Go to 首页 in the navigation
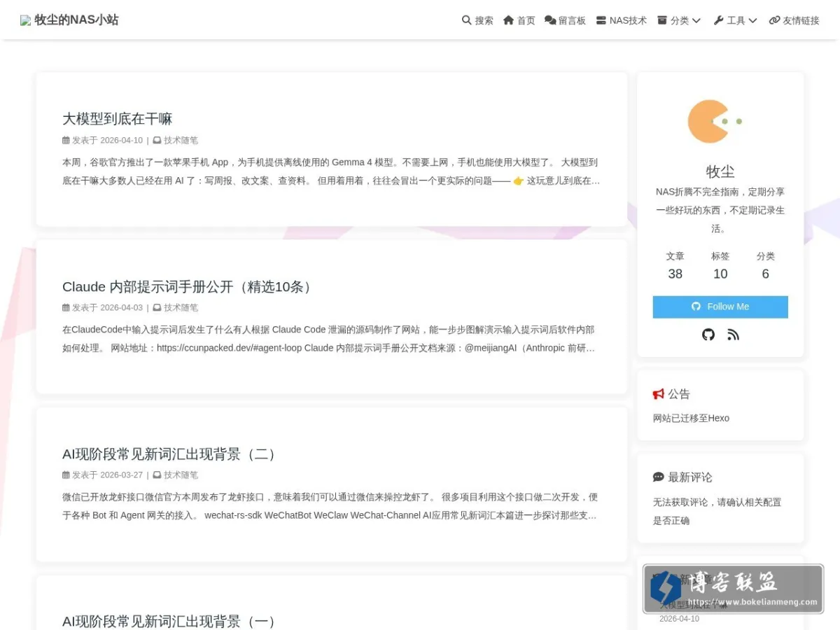 tap(519, 20)
